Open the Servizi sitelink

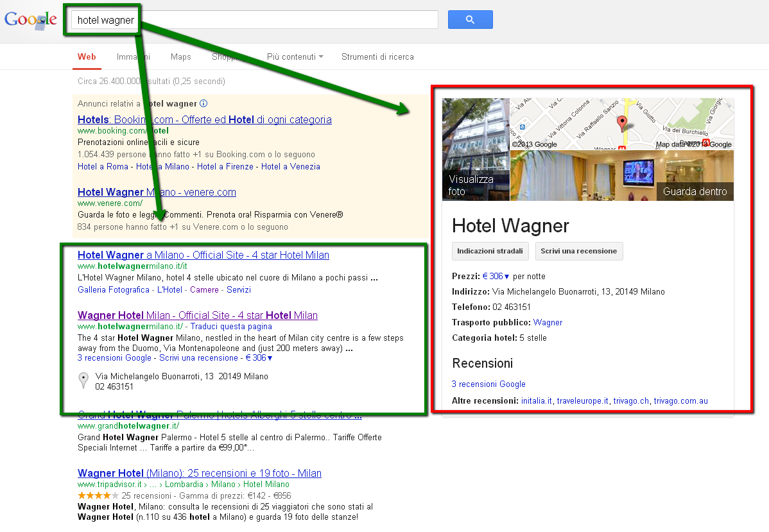click(x=238, y=290)
